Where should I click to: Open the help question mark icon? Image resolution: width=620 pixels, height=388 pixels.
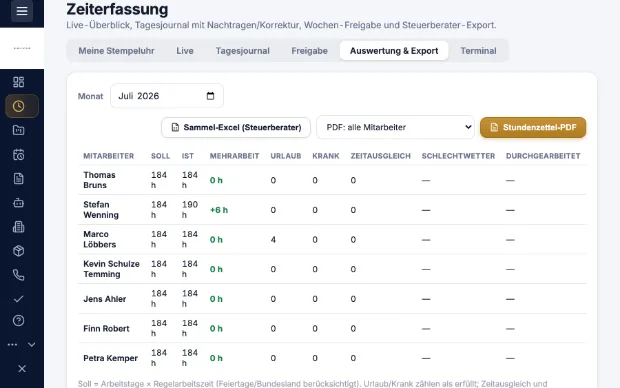[19, 320]
